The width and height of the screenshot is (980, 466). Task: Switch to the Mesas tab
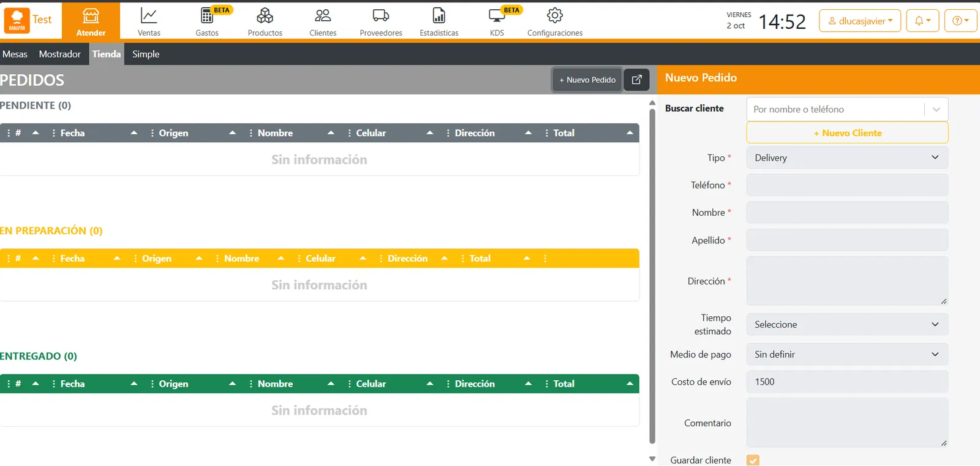tap(15, 54)
